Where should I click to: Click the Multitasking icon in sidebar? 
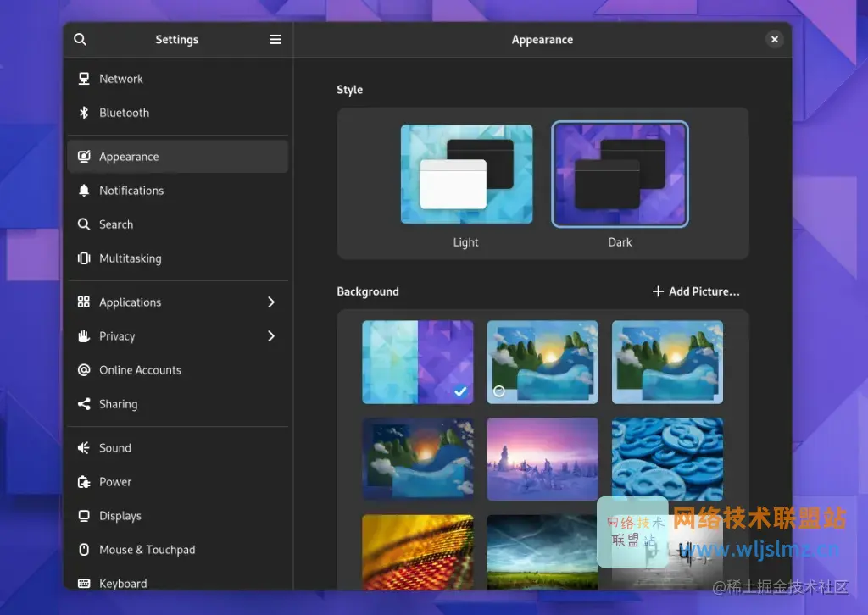(x=84, y=258)
